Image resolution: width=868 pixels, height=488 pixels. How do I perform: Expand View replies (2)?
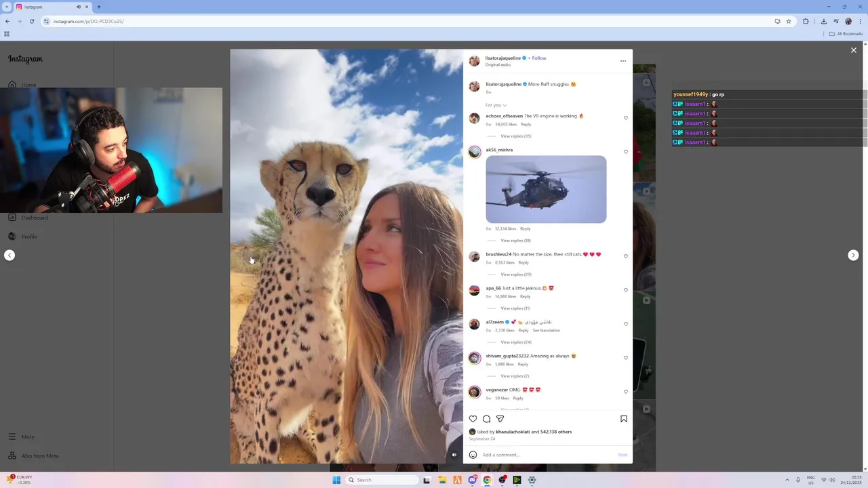515,376
